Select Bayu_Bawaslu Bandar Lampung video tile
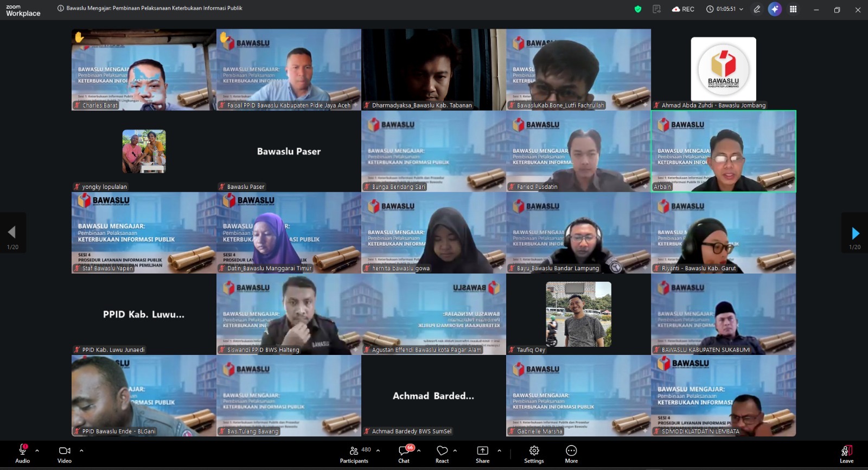The width and height of the screenshot is (868, 470). [579, 233]
